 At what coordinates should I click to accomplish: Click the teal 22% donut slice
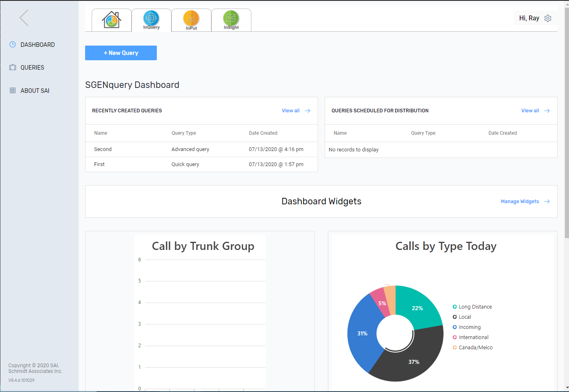(x=417, y=308)
